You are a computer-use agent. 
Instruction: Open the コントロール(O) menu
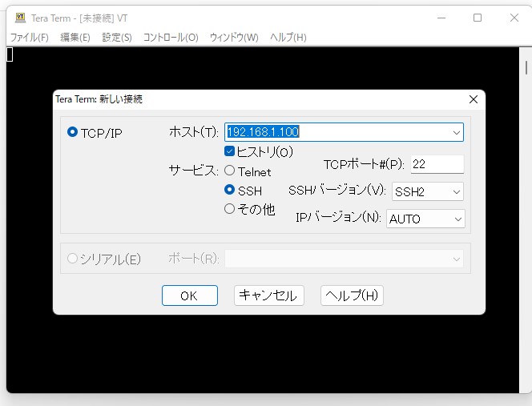click(171, 38)
